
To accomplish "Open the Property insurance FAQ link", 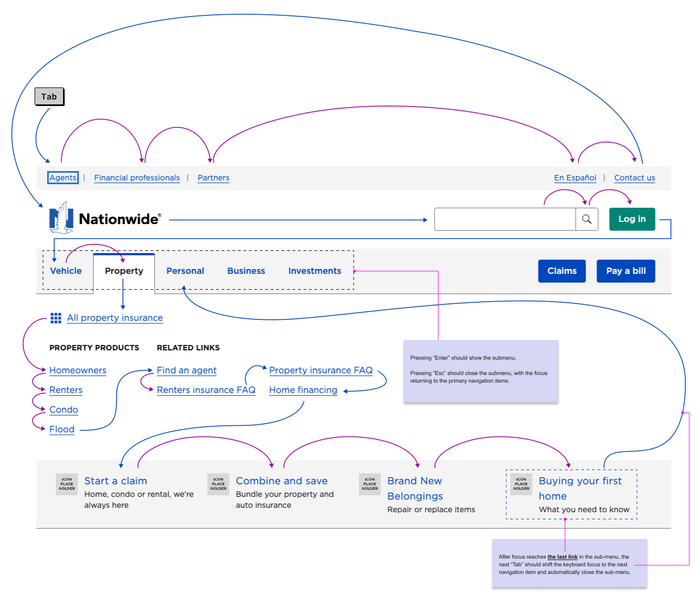I will point(321,371).
